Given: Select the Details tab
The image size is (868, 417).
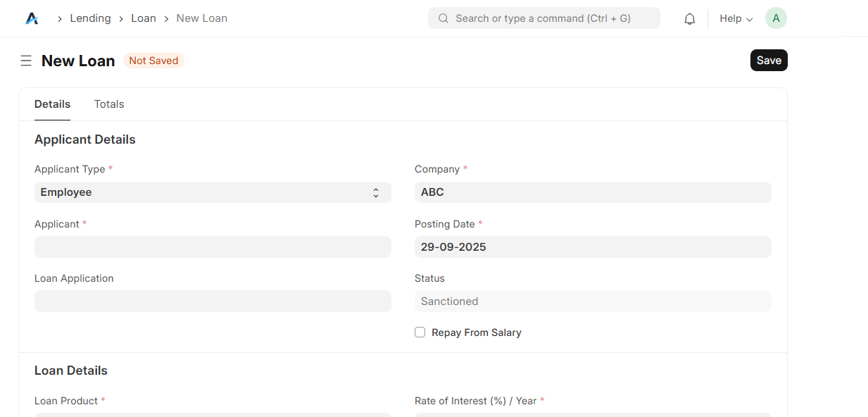Looking at the screenshot, I should tap(52, 104).
